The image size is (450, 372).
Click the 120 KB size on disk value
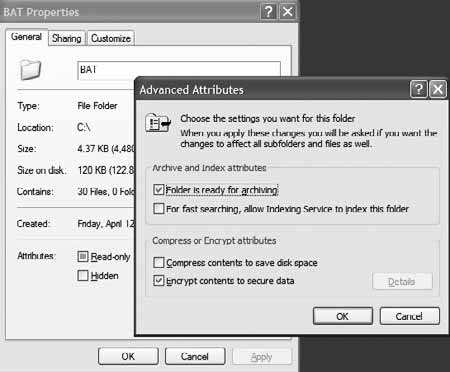tap(106, 170)
